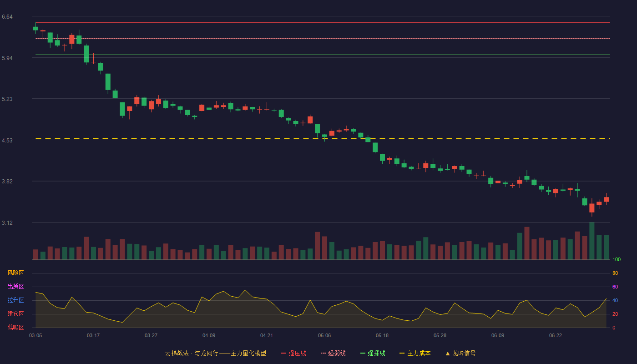The height and width of the screenshot is (364, 637).
Task: Click the 03-27 date label
Action: [x=151, y=335]
